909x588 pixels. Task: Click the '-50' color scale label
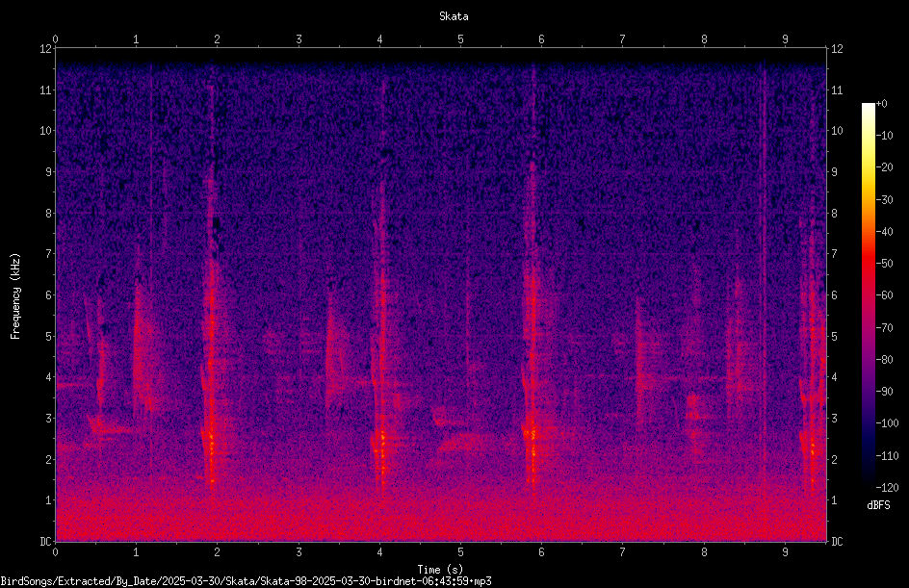click(885, 263)
